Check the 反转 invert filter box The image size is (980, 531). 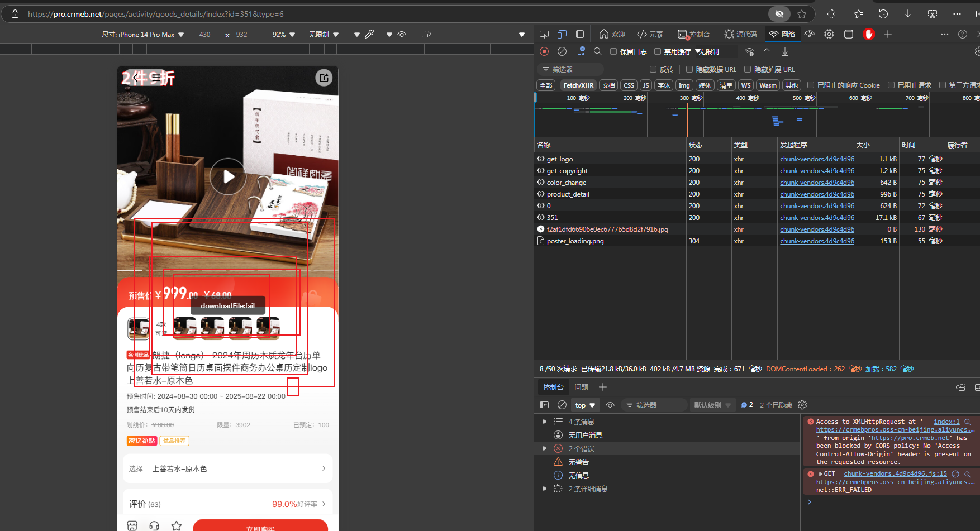[x=653, y=69]
